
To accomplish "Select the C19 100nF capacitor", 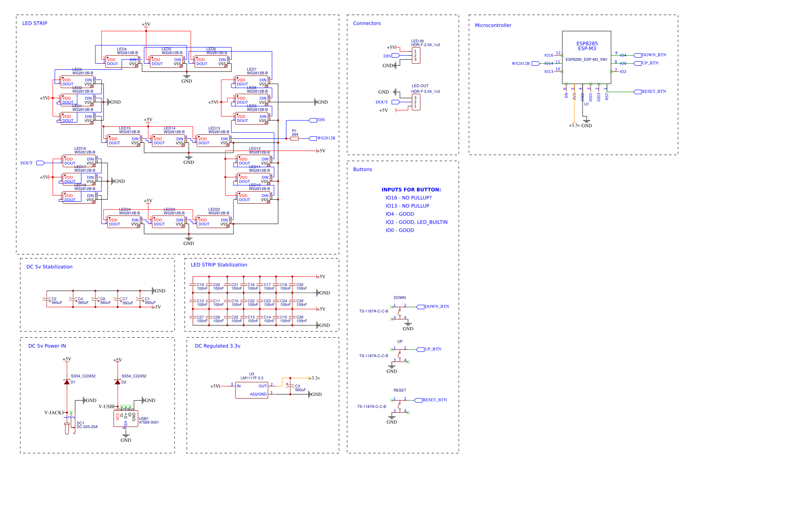I will [x=193, y=285].
